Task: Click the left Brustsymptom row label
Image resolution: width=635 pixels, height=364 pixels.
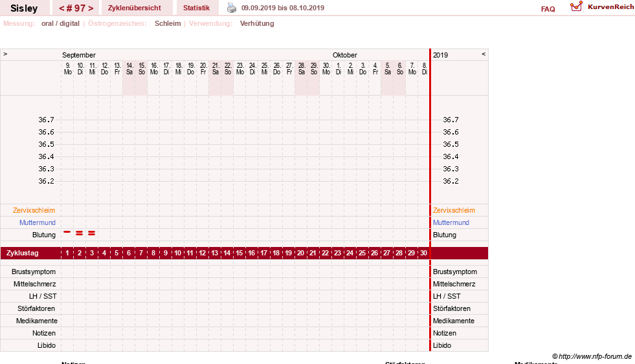Action: click(34, 272)
